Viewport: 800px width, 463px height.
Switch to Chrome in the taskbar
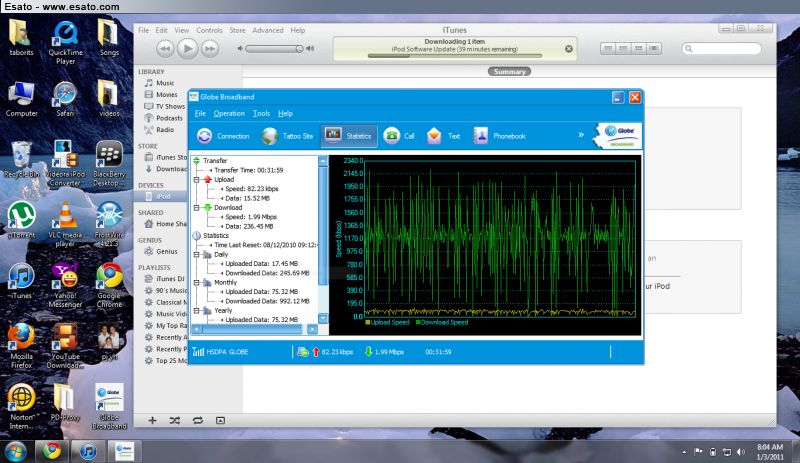52,451
